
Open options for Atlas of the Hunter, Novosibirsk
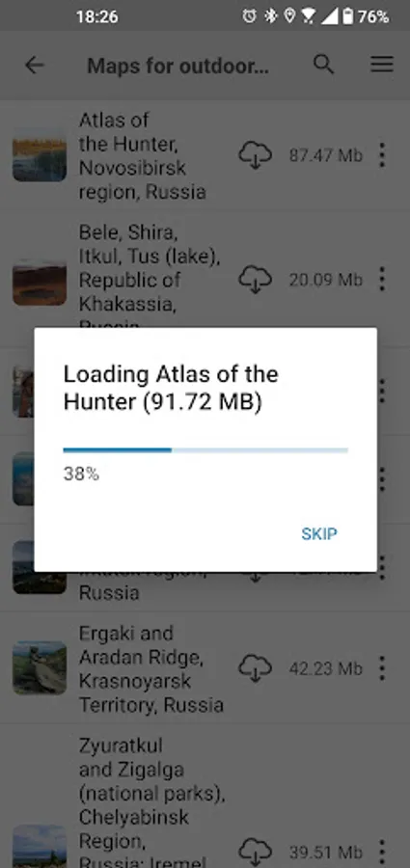click(x=382, y=155)
